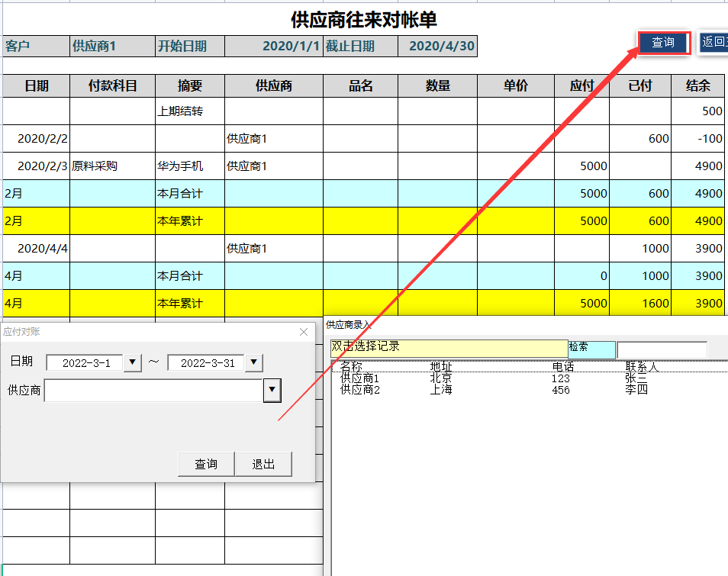The image size is (728, 576).
Task: Select the 供应商1 cell beside 客户
Action: coord(111,46)
